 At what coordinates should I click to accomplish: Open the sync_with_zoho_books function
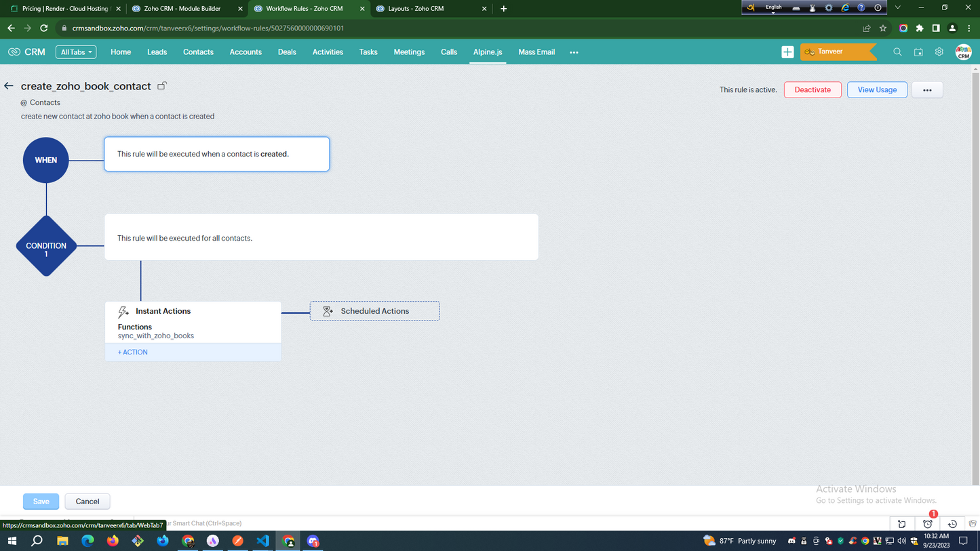tap(156, 336)
